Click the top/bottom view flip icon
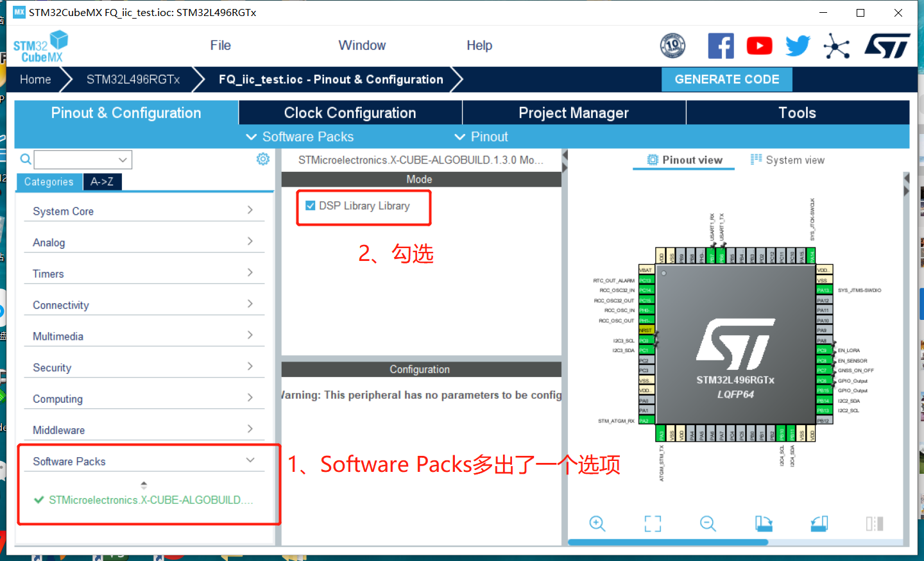 875,523
